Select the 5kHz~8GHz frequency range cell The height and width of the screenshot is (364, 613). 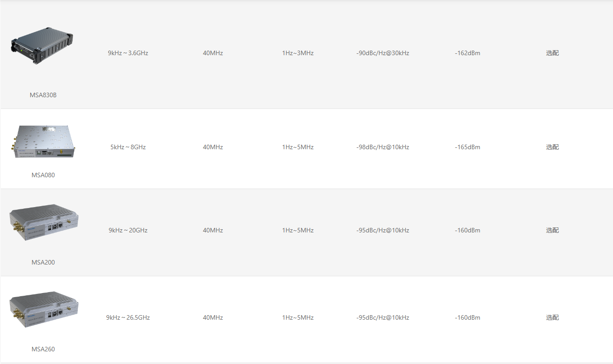[x=128, y=147]
